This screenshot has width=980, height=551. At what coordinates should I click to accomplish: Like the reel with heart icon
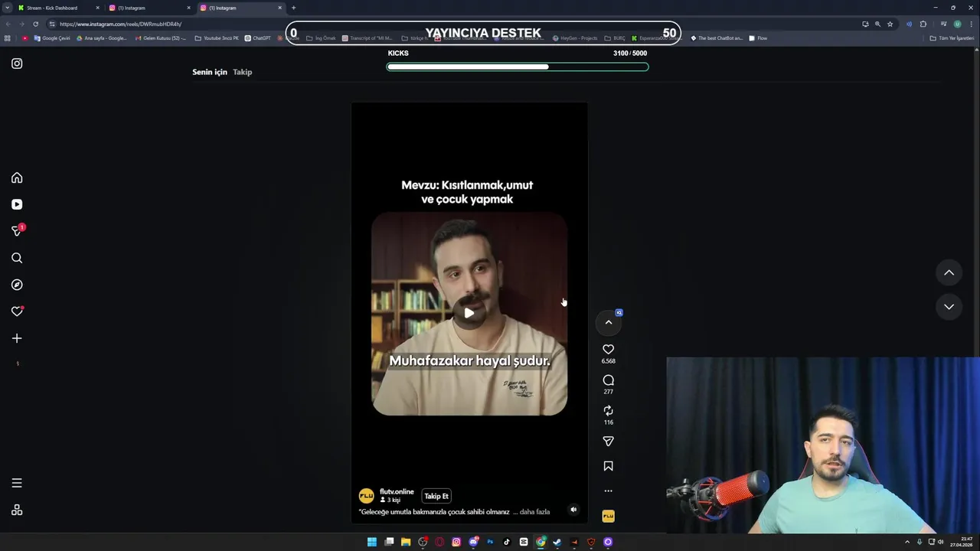[x=608, y=350]
